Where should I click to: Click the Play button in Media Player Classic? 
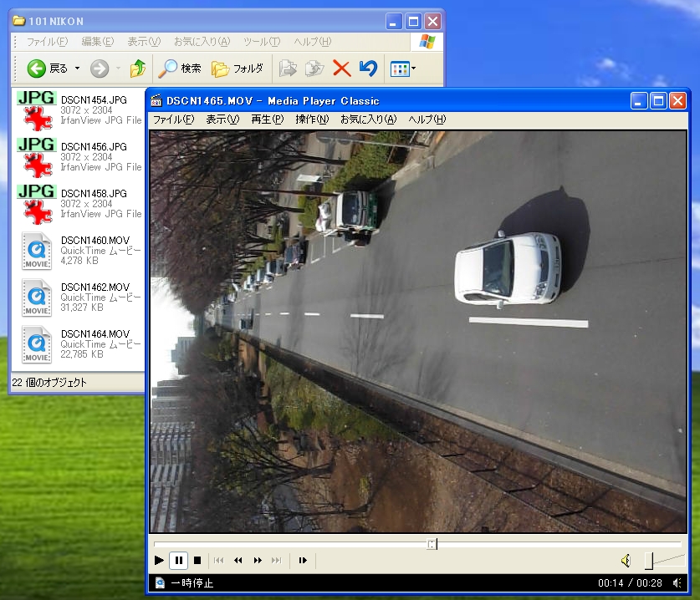[159, 560]
